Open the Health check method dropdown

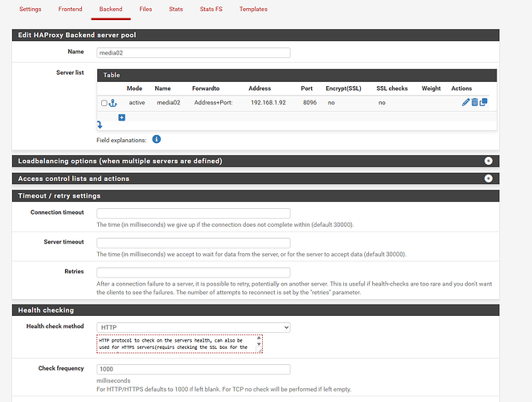(193, 327)
